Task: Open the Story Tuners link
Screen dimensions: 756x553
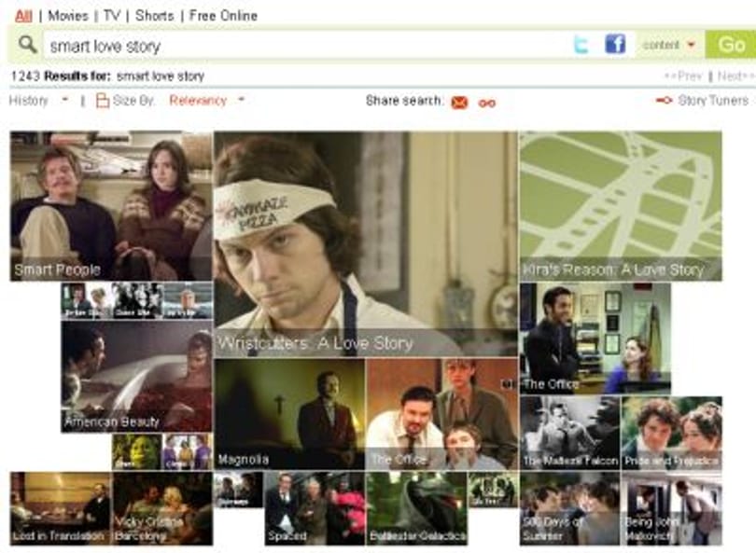Action: tap(713, 100)
